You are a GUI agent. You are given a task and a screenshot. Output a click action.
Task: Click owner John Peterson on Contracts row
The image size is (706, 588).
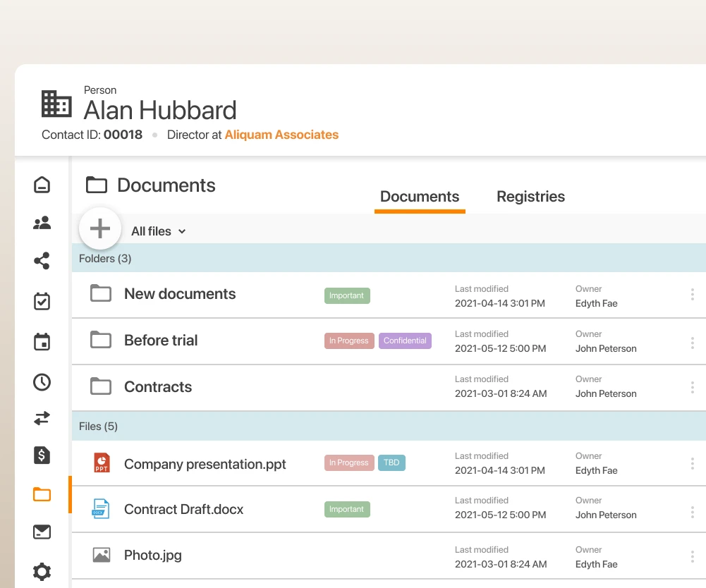pos(606,393)
